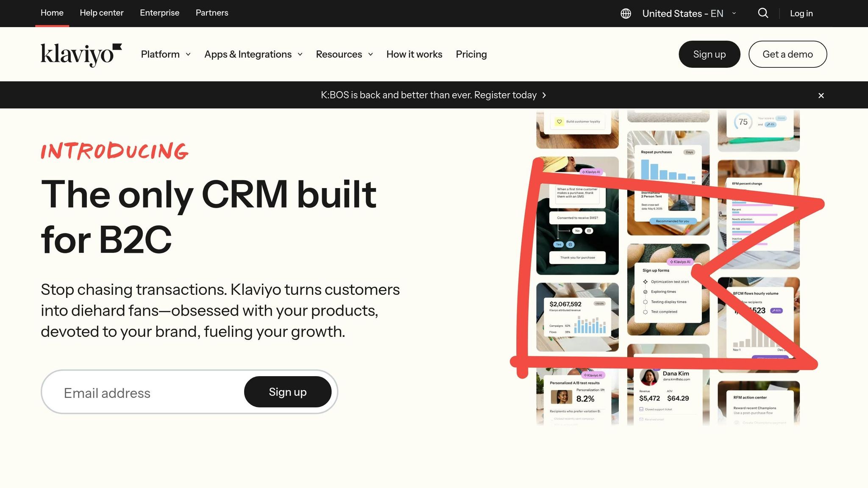Click the Klaviyo logo

[x=81, y=54]
